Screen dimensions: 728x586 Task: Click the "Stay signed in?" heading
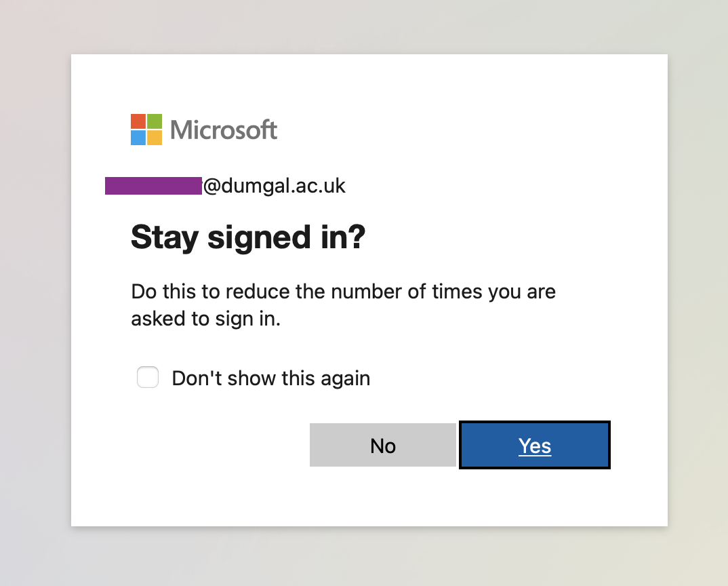(248, 237)
